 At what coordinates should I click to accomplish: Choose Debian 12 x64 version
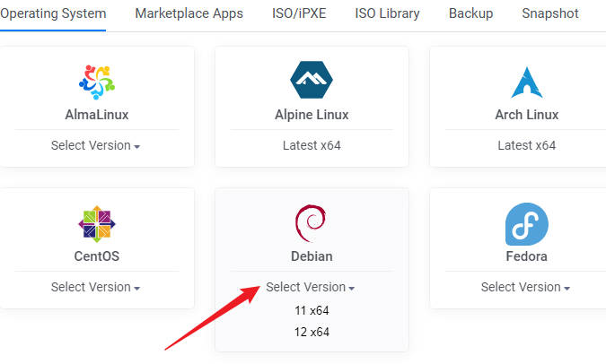(312, 332)
